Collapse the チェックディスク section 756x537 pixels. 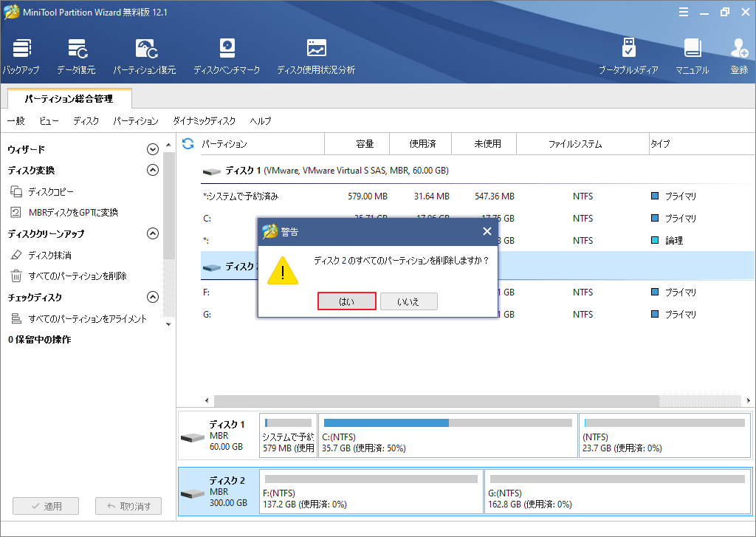(153, 296)
